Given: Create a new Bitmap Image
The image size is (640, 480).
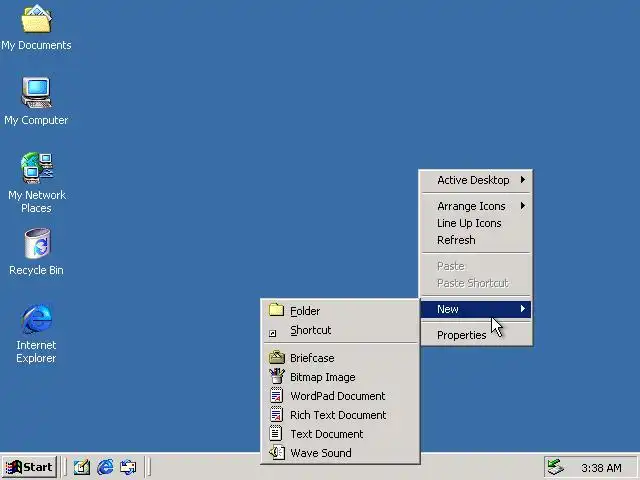Looking at the screenshot, I should click(x=341, y=377).
